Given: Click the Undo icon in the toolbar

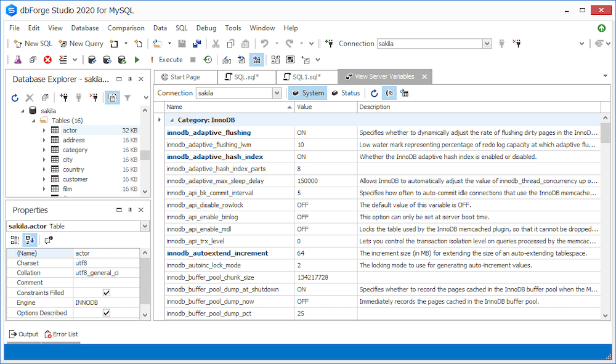Looking at the screenshot, I should point(264,43).
